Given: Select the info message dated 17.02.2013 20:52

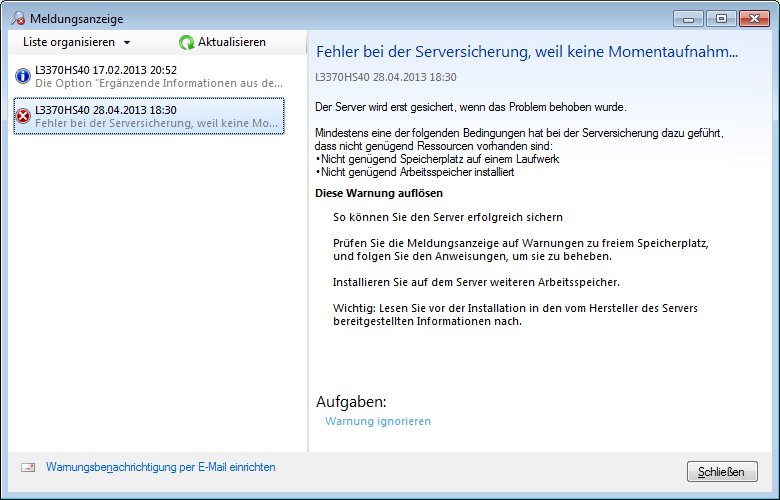Looking at the screenshot, I should click(x=149, y=76).
